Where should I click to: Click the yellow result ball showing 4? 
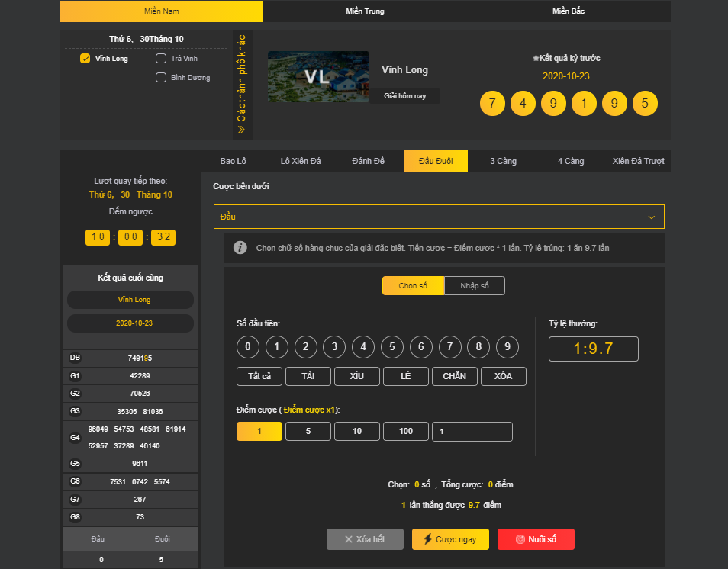click(523, 102)
